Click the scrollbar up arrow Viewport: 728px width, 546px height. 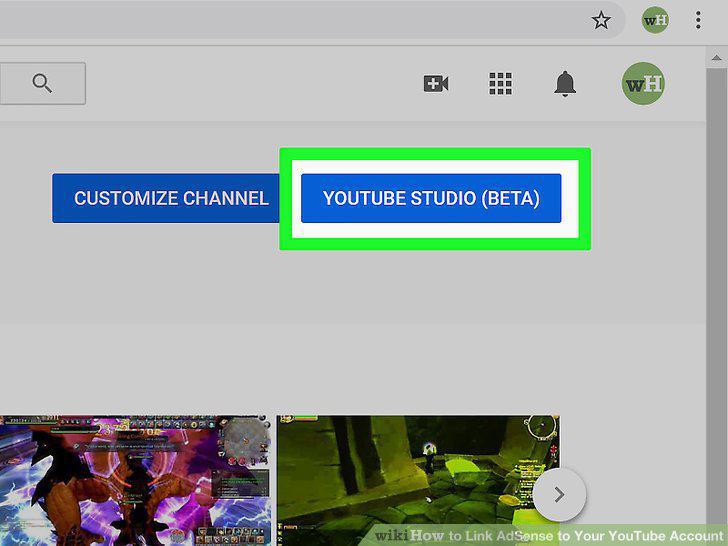716,58
